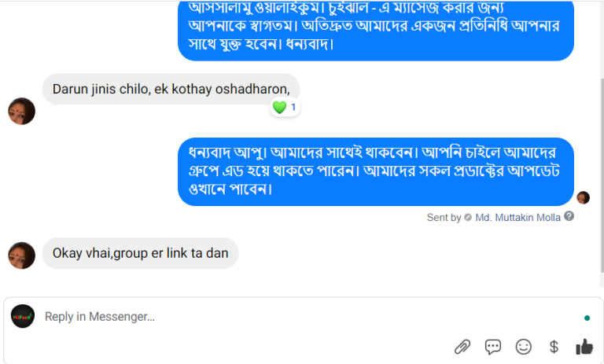Click customer avatar beside 'Darun jinis chilo'
Screen dimensions: 604x364
pyautogui.click(x=21, y=111)
